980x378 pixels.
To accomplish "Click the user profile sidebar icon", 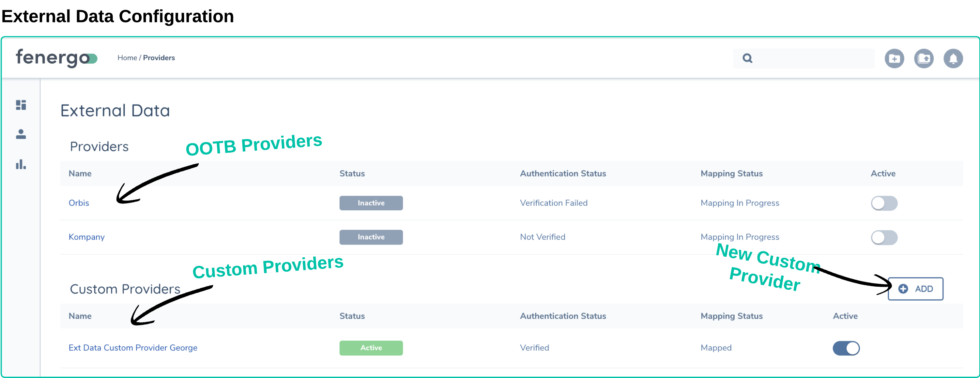I will pos(21,134).
